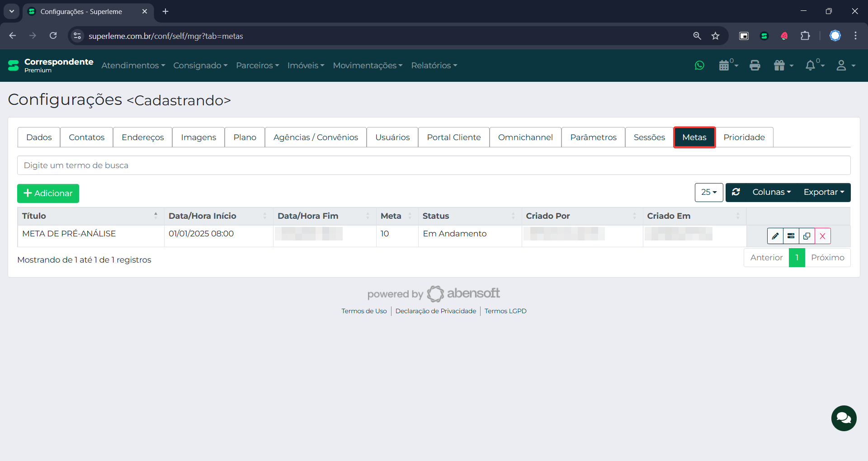Click the duplicate goal icon in the row
This screenshot has height=461, width=868.
[x=807, y=236]
